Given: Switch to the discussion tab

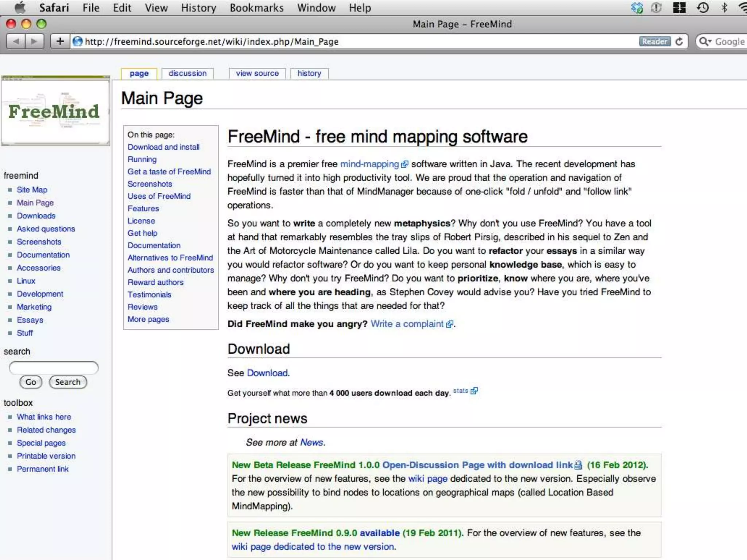Looking at the screenshot, I should [187, 73].
